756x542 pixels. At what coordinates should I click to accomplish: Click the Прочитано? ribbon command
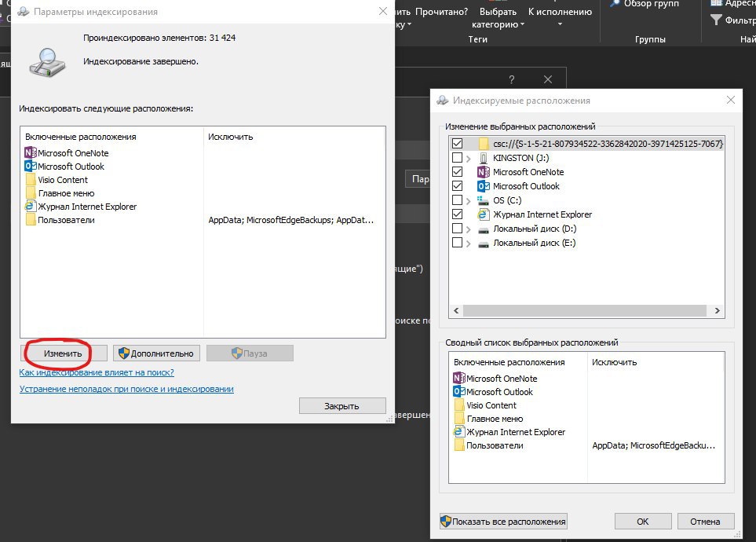point(441,12)
